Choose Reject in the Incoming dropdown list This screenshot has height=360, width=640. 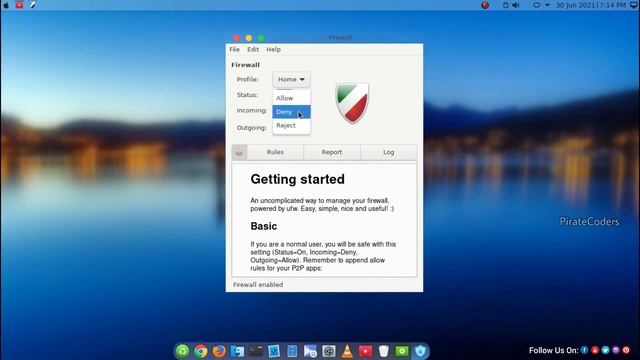pyautogui.click(x=291, y=125)
